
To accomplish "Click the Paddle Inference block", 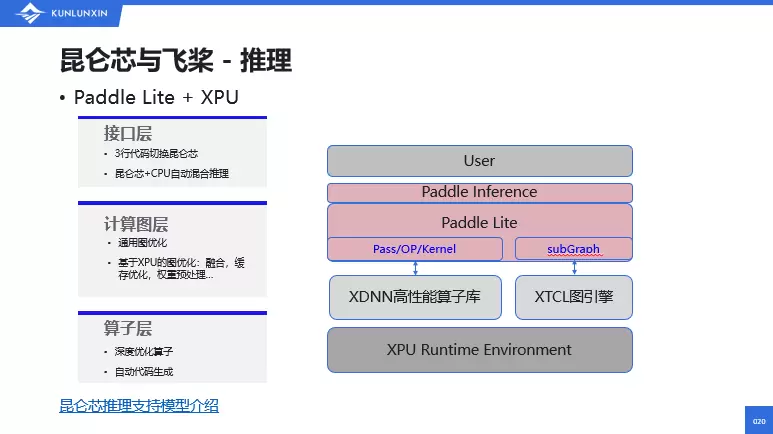I will point(479,192).
